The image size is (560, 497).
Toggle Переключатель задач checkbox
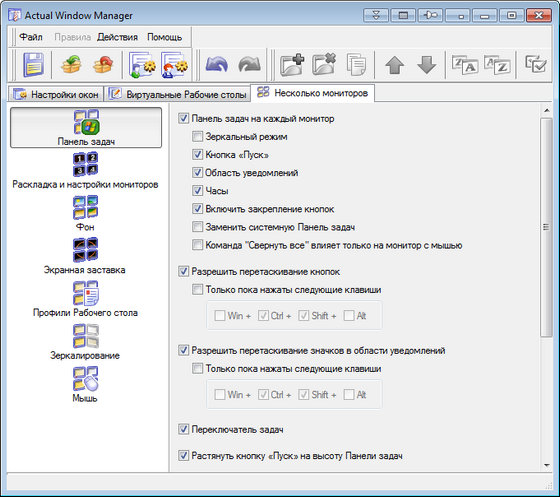(x=183, y=429)
